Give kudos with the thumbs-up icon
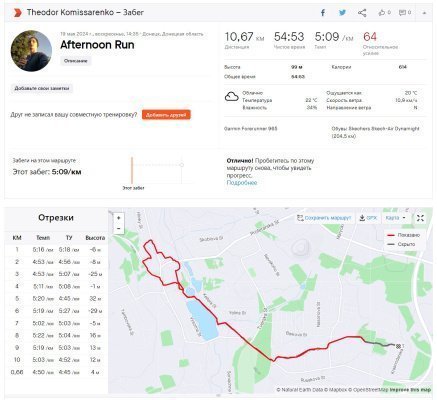 pos(382,13)
